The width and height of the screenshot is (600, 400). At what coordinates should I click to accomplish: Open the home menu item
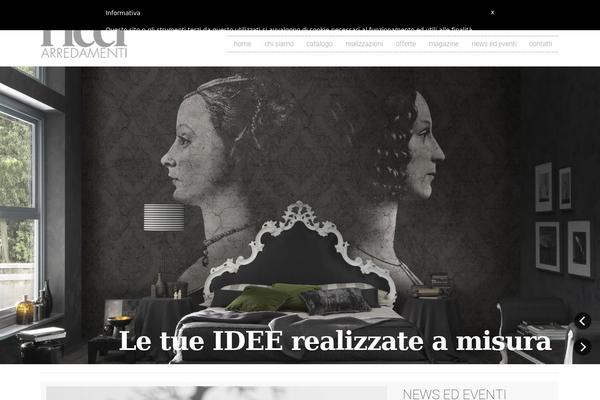[x=242, y=44]
